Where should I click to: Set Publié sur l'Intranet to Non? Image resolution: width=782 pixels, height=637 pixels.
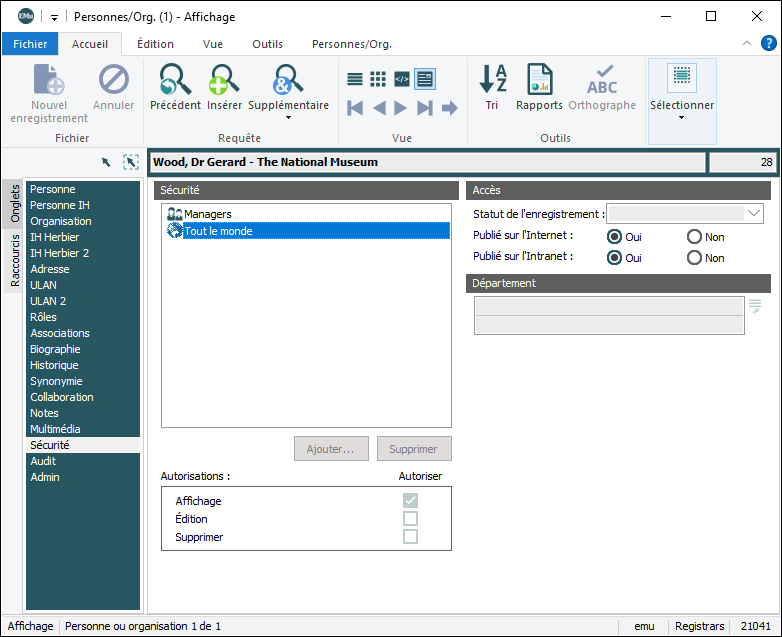tap(694, 258)
